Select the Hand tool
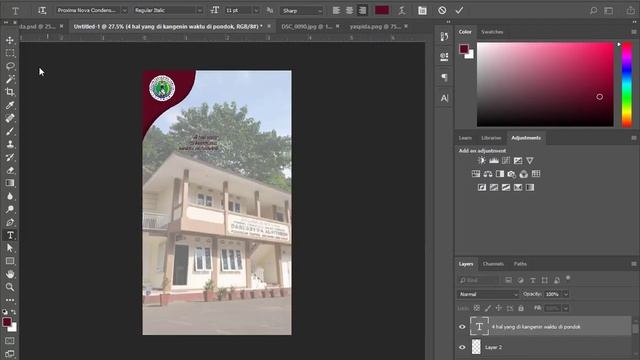Viewport: 640px width, 360px height. (10, 274)
